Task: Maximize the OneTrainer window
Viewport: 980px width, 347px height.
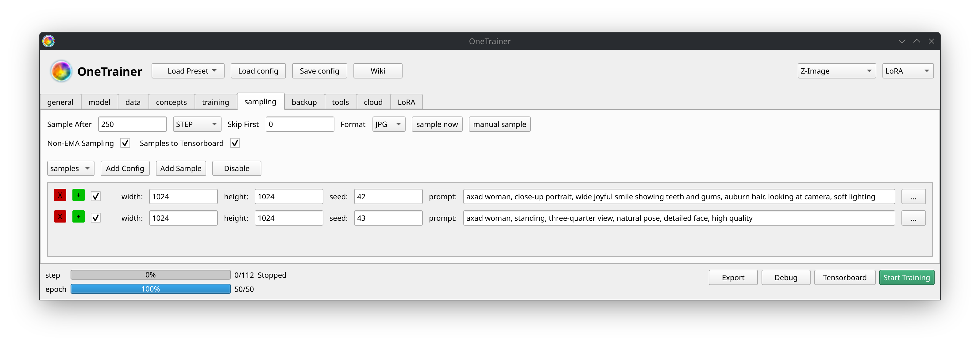Action: 917,41
